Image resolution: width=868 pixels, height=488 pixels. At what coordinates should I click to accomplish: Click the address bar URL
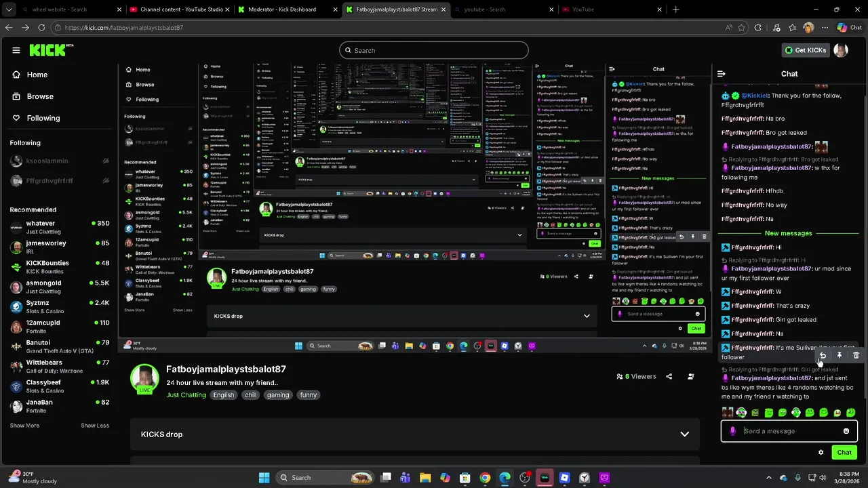click(x=124, y=28)
